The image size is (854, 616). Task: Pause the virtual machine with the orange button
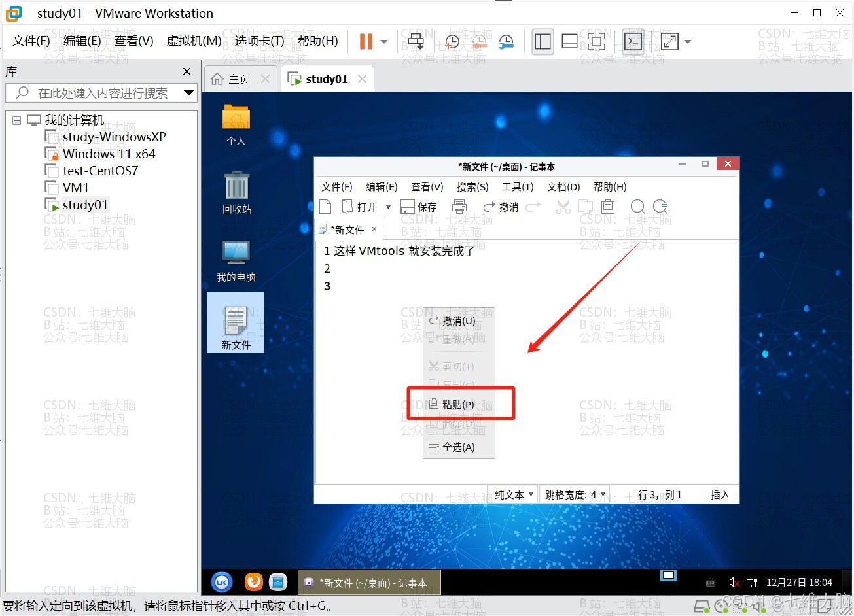[x=366, y=42]
